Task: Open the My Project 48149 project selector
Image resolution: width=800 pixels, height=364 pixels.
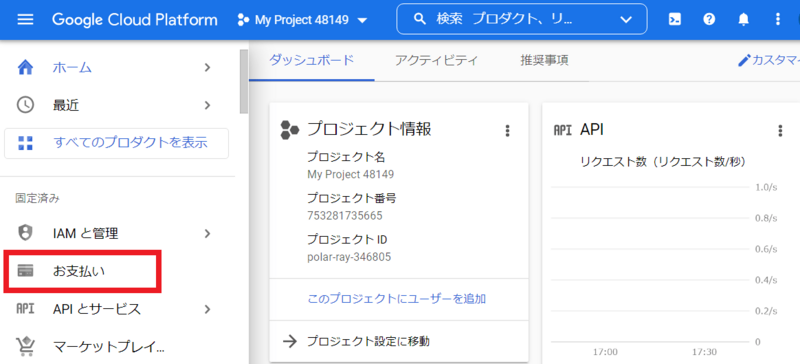Action: pos(303,20)
